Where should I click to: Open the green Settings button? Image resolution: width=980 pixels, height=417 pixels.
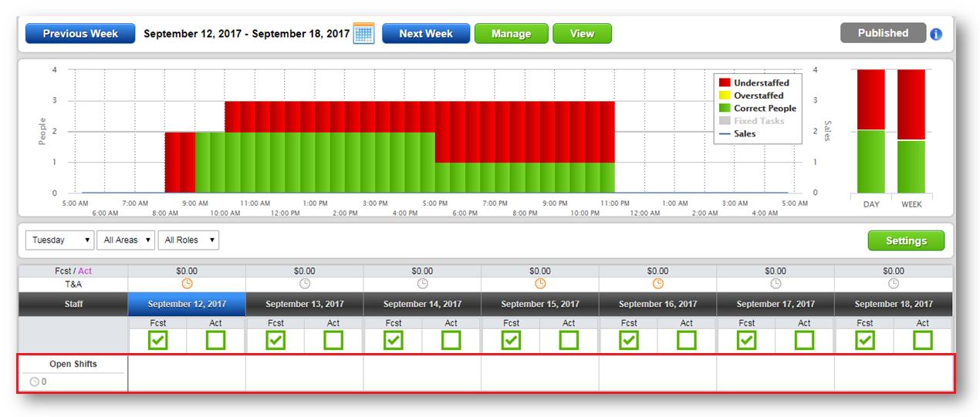[906, 240]
